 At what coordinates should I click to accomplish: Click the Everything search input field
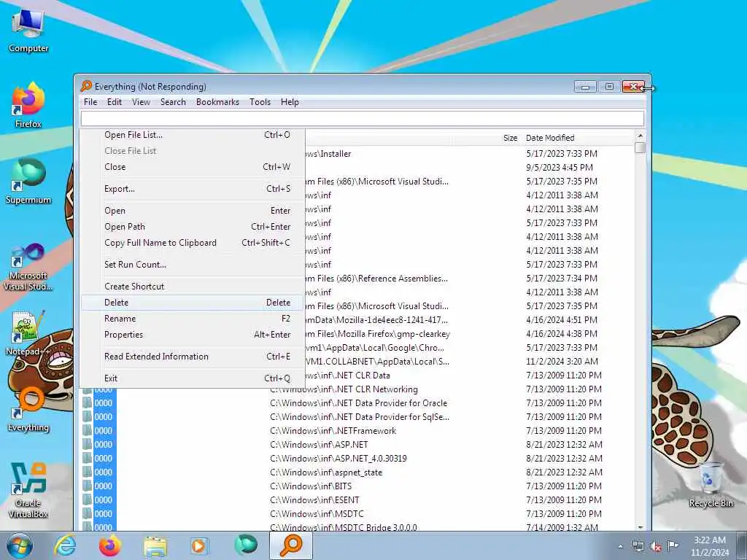tap(362, 118)
